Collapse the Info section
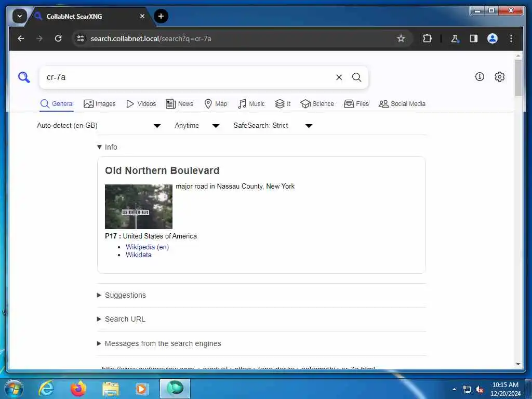 tap(107, 147)
